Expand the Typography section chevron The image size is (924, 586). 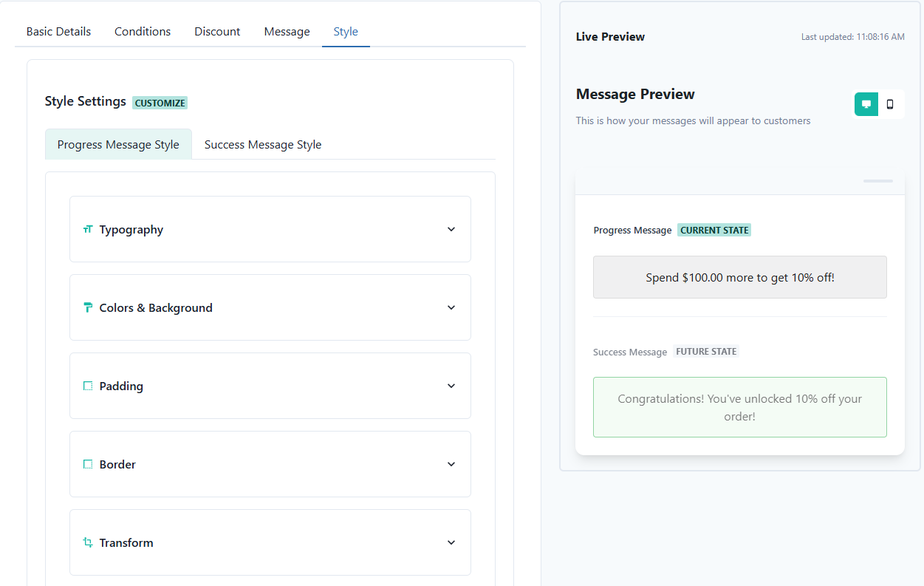[x=451, y=229]
